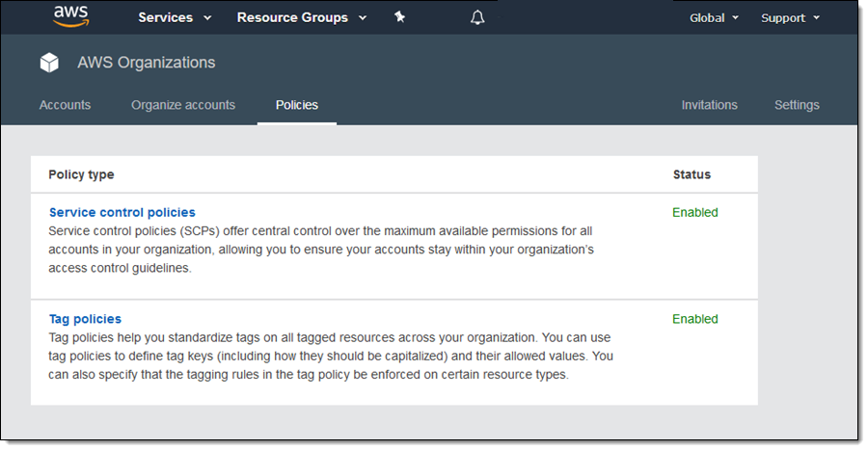Select the Policies tab

tap(297, 105)
